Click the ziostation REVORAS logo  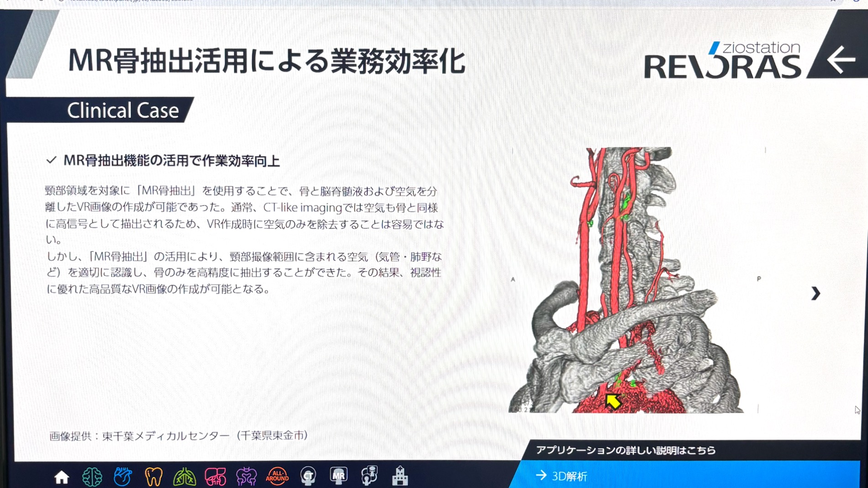pyautogui.click(x=723, y=60)
